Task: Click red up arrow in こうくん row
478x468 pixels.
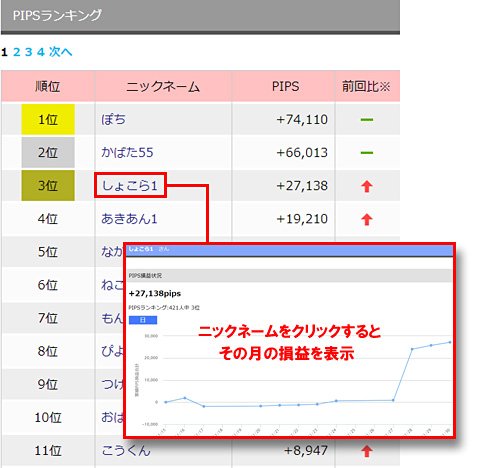Action: 367,451
